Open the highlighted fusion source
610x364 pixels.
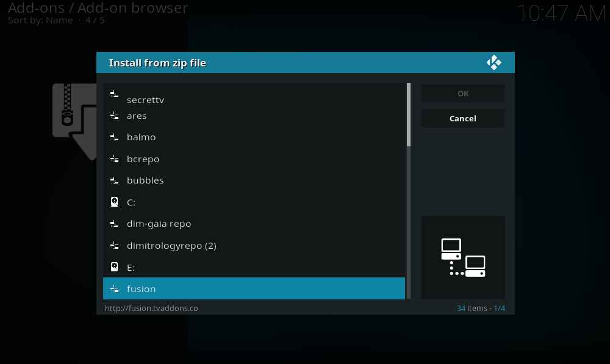tap(254, 288)
